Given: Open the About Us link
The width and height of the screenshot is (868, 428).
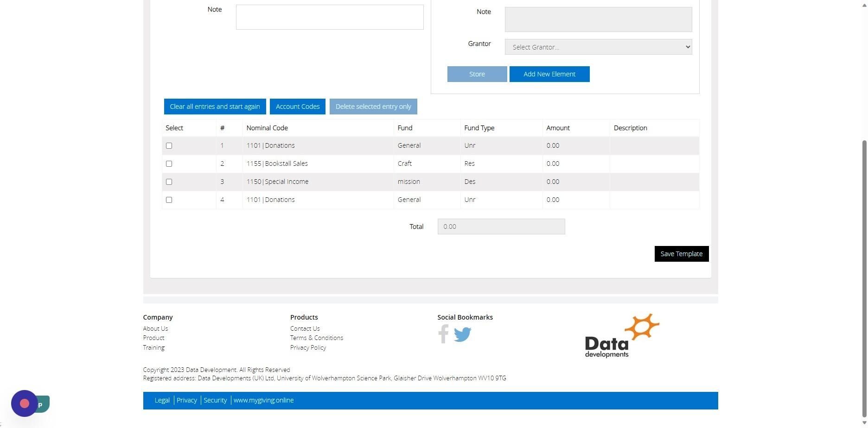Looking at the screenshot, I should click(155, 328).
